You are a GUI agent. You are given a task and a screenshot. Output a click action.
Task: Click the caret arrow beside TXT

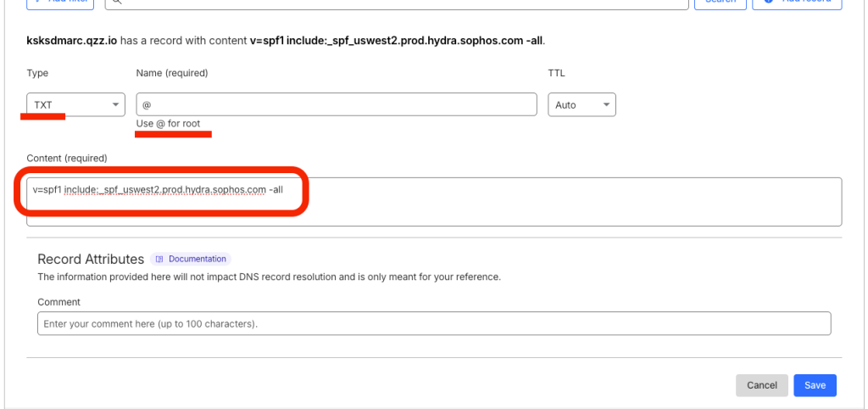tap(115, 105)
